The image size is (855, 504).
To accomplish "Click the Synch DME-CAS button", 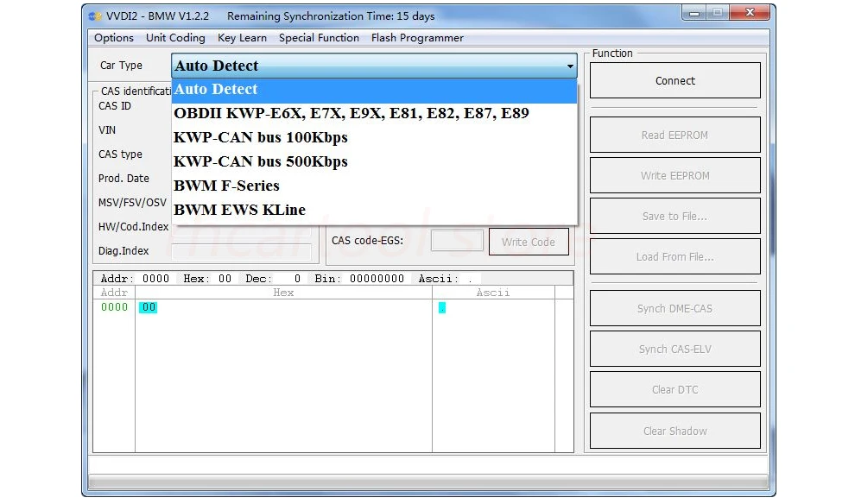I will point(675,308).
